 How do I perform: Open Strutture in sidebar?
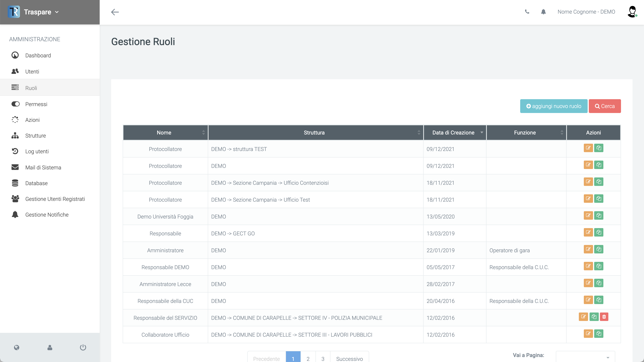pos(35,135)
